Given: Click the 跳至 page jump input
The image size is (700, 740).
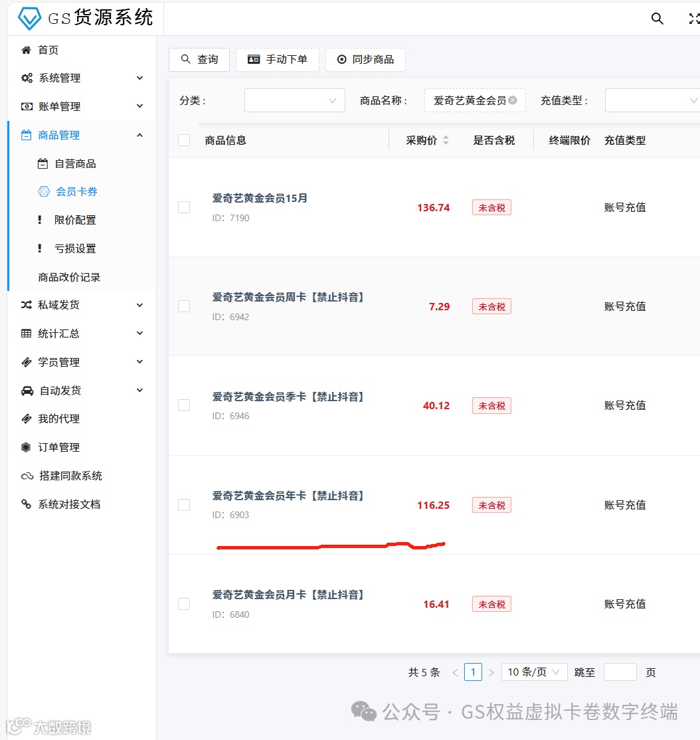Looking at the screenshot, I should coord(620,672).
